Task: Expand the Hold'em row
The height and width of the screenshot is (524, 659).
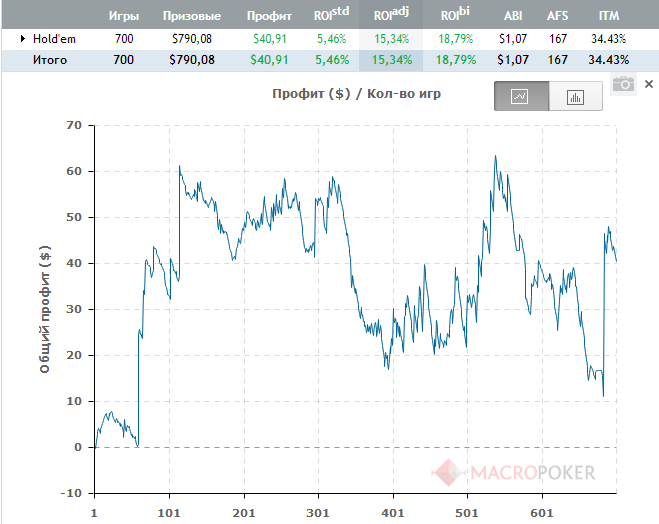Action: [23, 39]
